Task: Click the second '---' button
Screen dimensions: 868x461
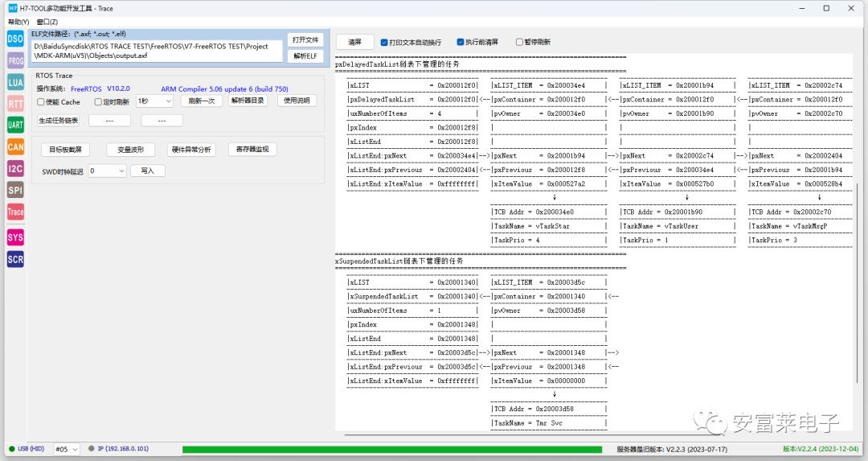Action: click(162, 120)
